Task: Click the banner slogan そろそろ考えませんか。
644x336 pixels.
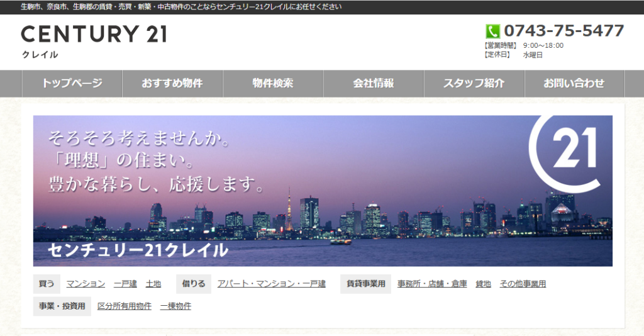Action: (x=139, y=138)
